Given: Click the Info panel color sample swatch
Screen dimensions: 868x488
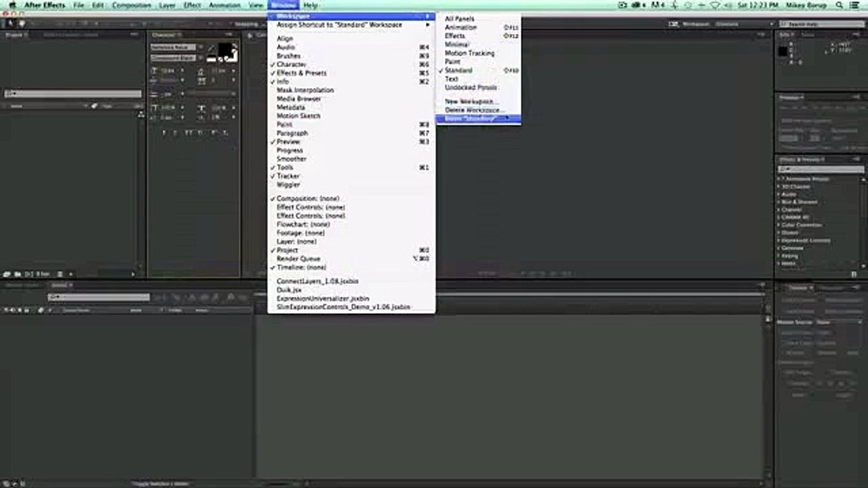Looking at the screenshot, I should pos(783,52).
